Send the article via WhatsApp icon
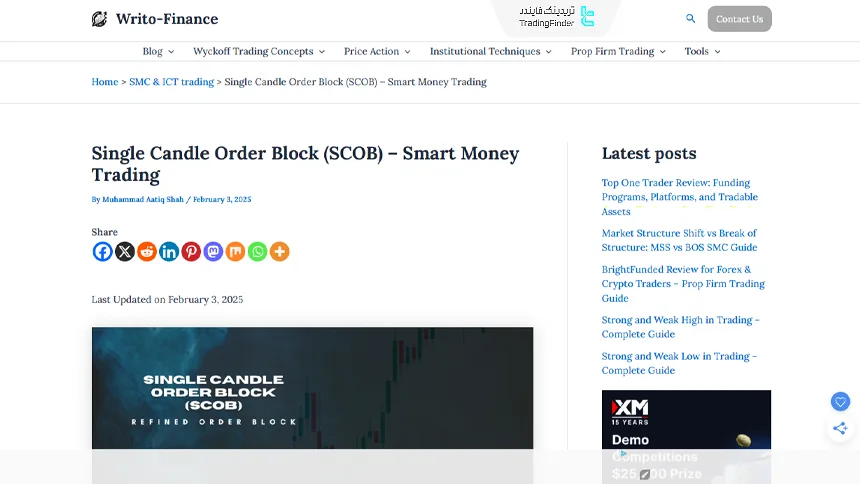The width and height of the screenshot is (860, 484). pos(257,252)
